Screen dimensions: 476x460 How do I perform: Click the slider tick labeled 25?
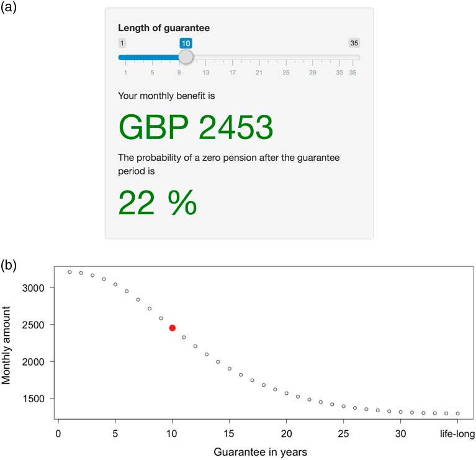(286, 73)
